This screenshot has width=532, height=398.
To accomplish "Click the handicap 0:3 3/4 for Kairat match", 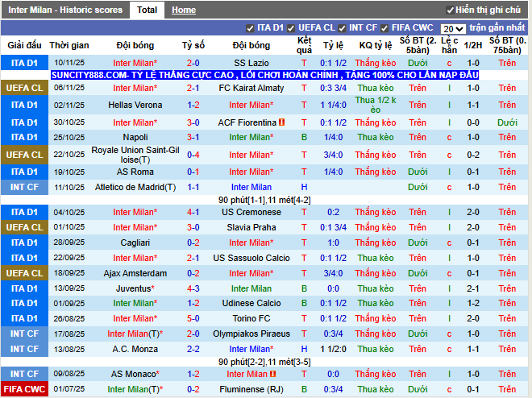I will point(333,88).
